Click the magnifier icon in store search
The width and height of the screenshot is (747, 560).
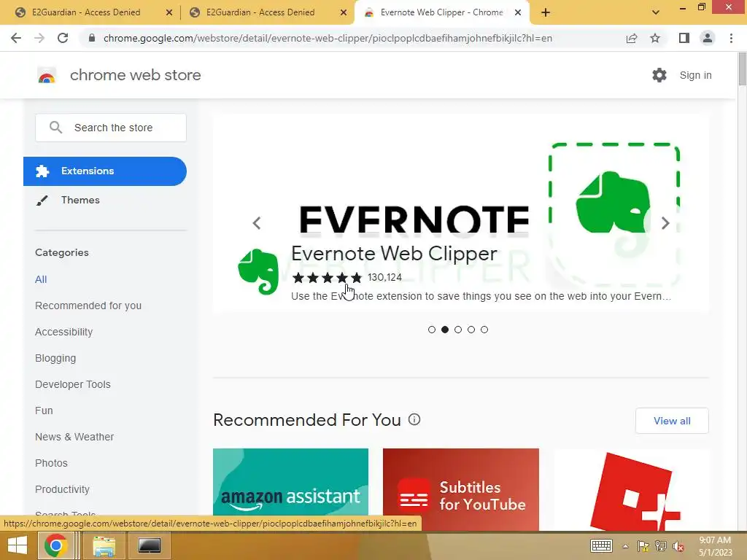pyautogui.click(x=55, y=128)
